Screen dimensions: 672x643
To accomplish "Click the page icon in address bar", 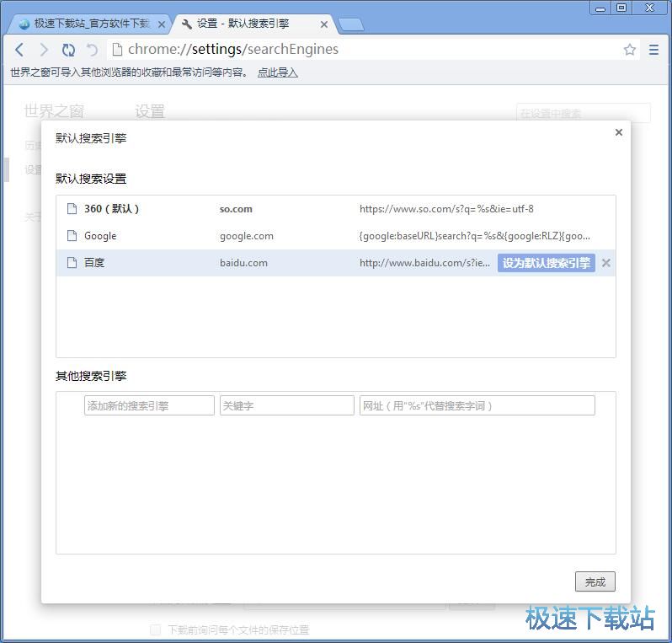I will tap(117, 50).
